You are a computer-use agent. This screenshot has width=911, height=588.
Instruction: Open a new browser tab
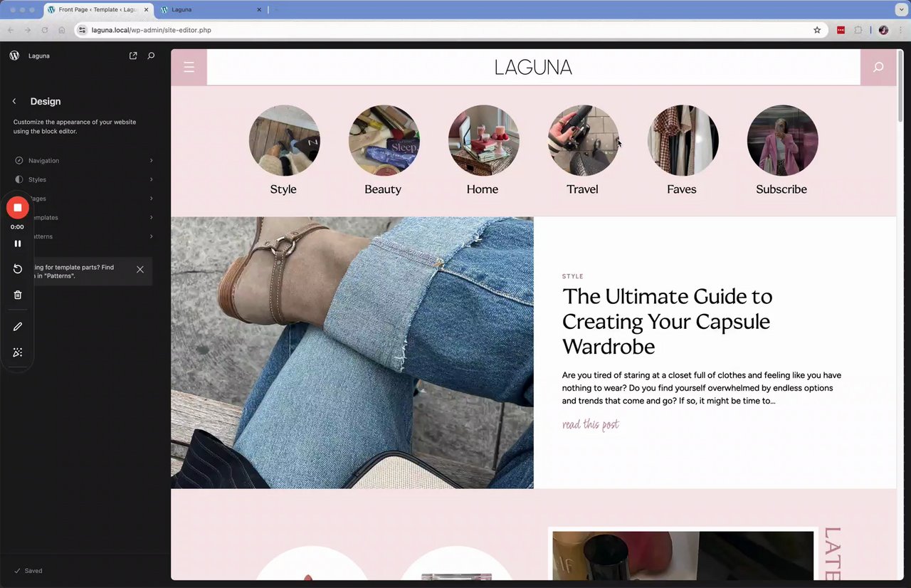click(x=277, y=10)
